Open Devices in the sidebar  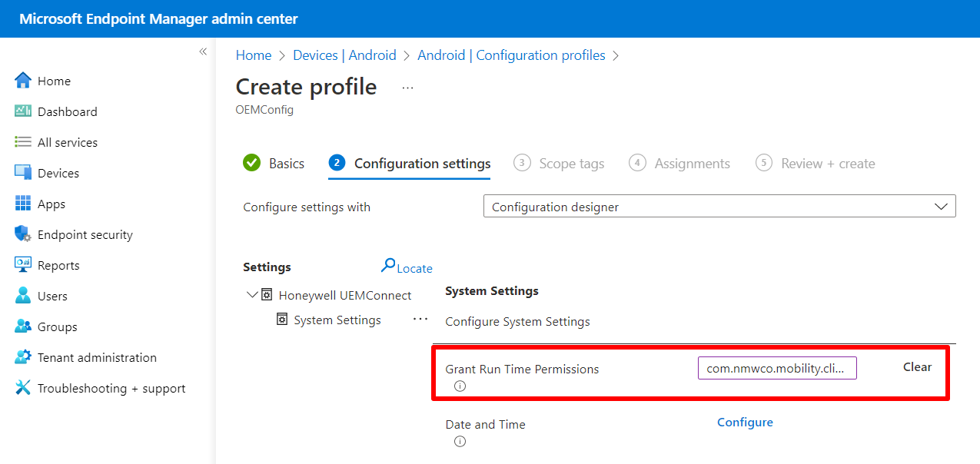pyautogui.click(x=58, y=173)
